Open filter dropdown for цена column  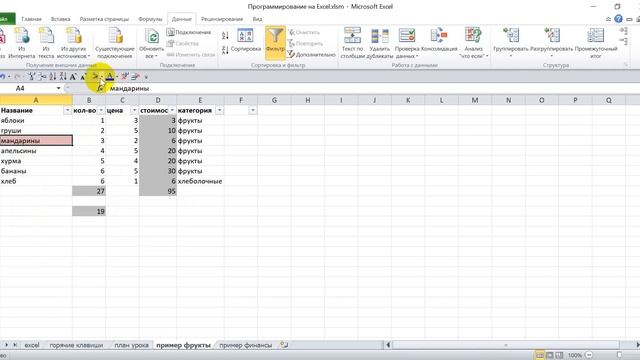tap(134, 110)
